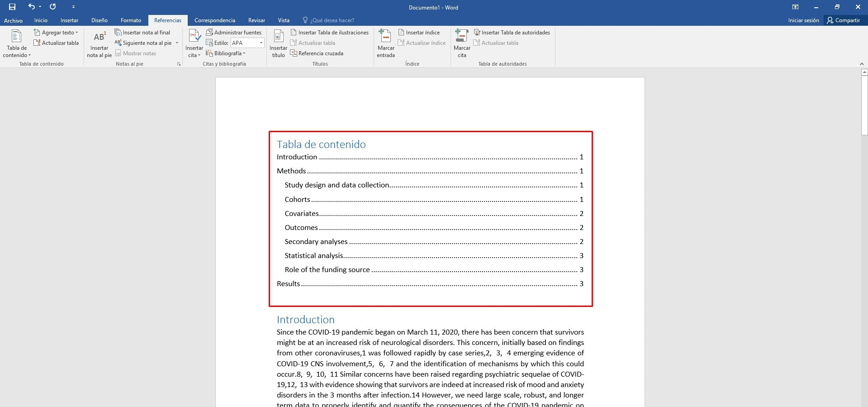Click Insertar Tabla de autoridades
This screenshot has width=868, height=407.
512,33
